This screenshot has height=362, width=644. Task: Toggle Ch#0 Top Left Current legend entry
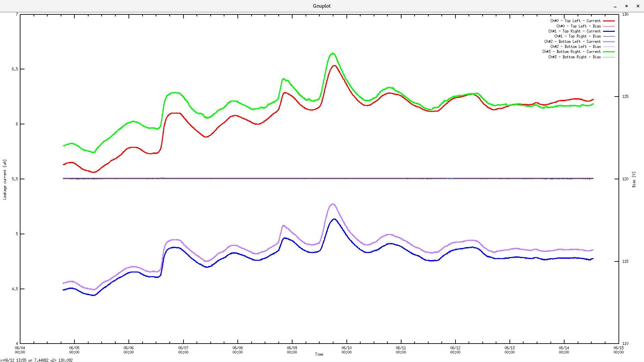pos(575,21)
